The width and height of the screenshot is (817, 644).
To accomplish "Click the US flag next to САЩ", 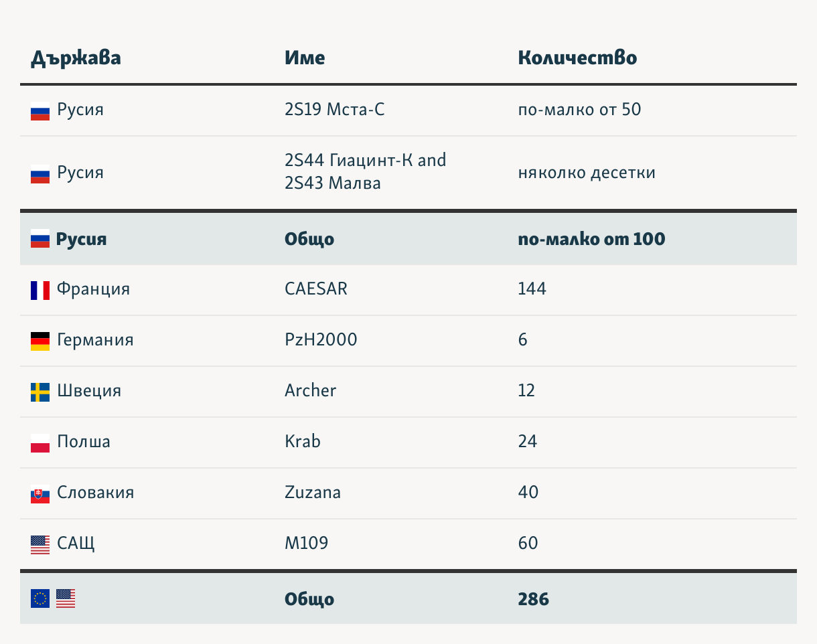I will (40, 545).
